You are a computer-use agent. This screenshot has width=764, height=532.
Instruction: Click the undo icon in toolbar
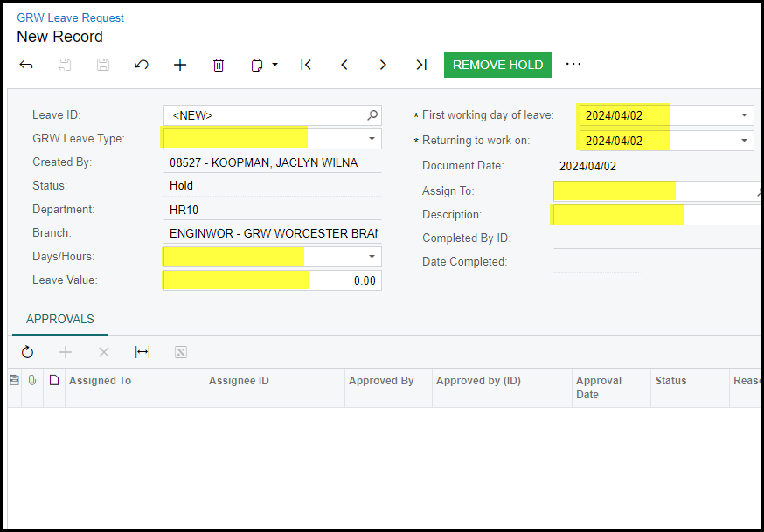[142, 65]
